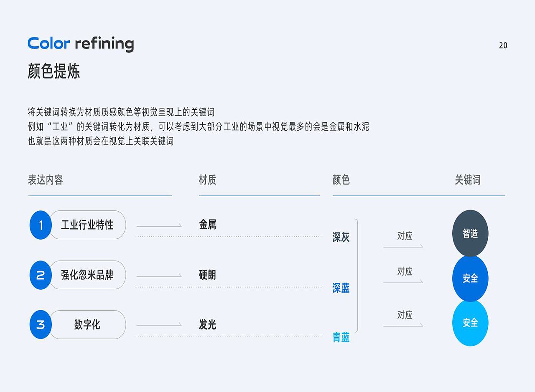
Task: Click the 材质 column header
Action: click(207, 180)
